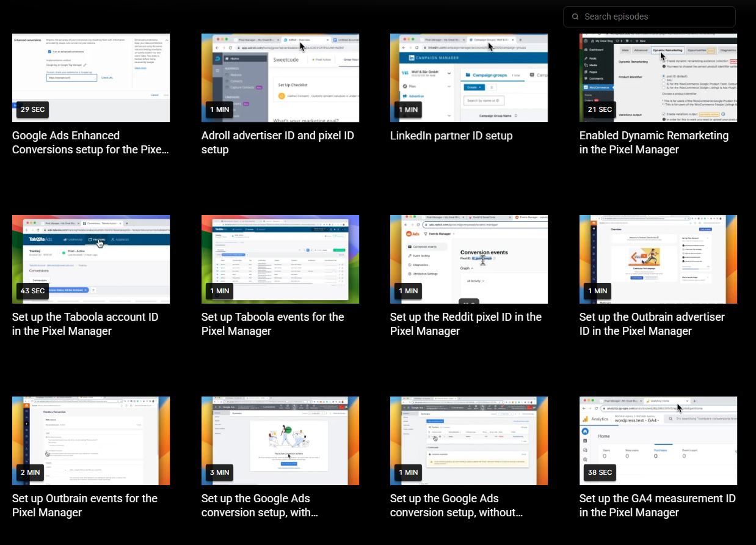The image size is (756, 545).
Task: Open the Reddit pixel ID video thumbnail
Action: pos(469,259)
